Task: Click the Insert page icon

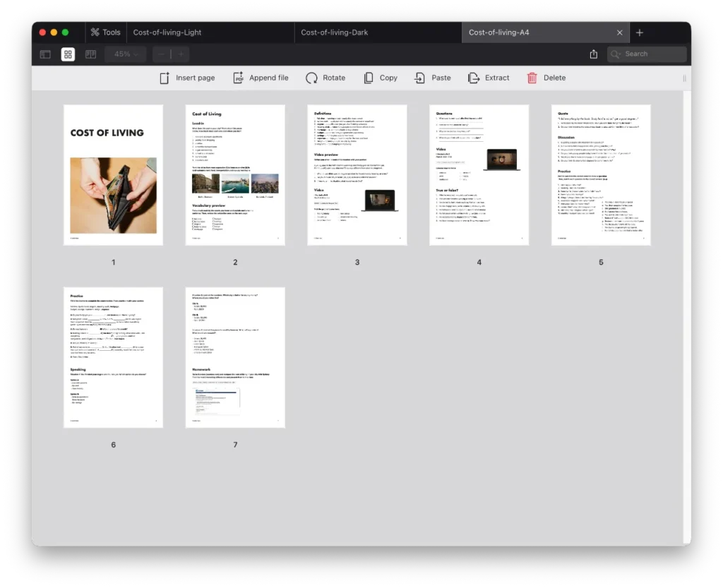Action: (165, 78)
